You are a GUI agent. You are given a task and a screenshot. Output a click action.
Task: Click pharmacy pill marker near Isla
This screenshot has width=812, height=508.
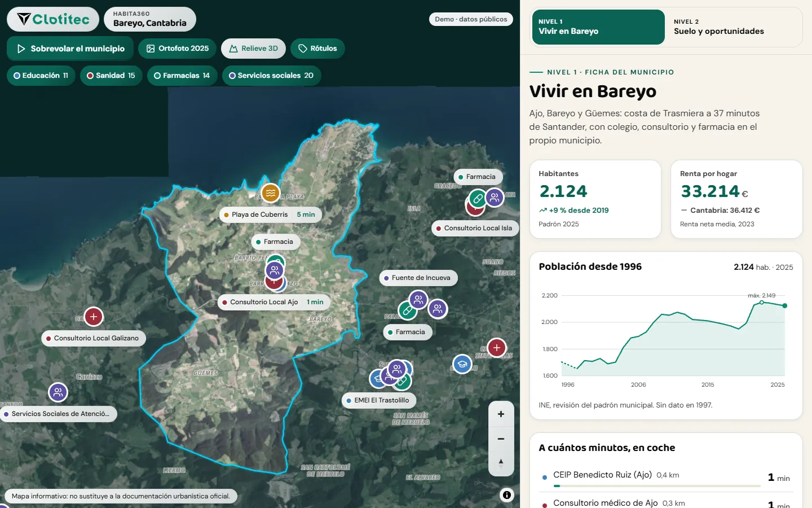478,199
